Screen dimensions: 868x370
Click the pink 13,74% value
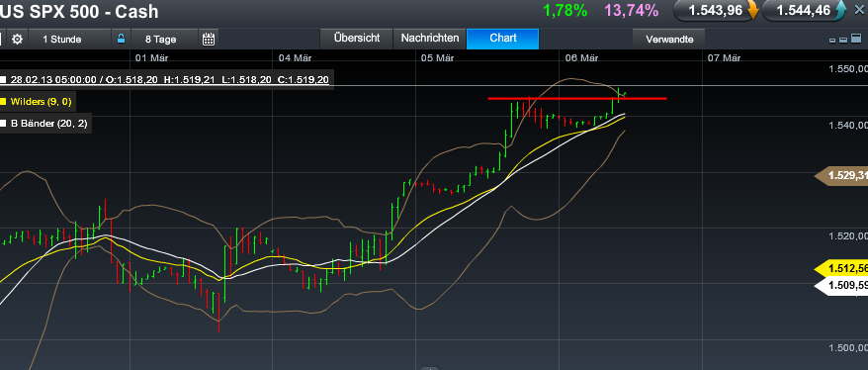tap(632, 11)
